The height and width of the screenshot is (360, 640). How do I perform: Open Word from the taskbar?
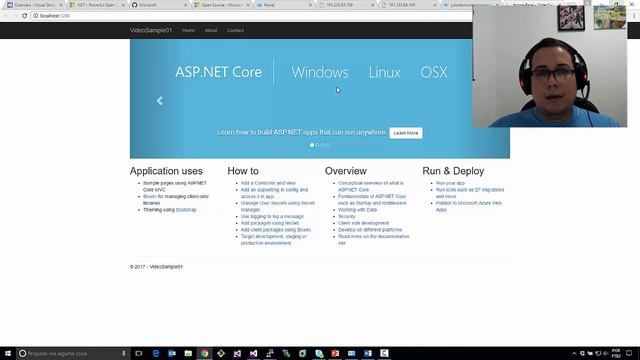coord(368,353)
